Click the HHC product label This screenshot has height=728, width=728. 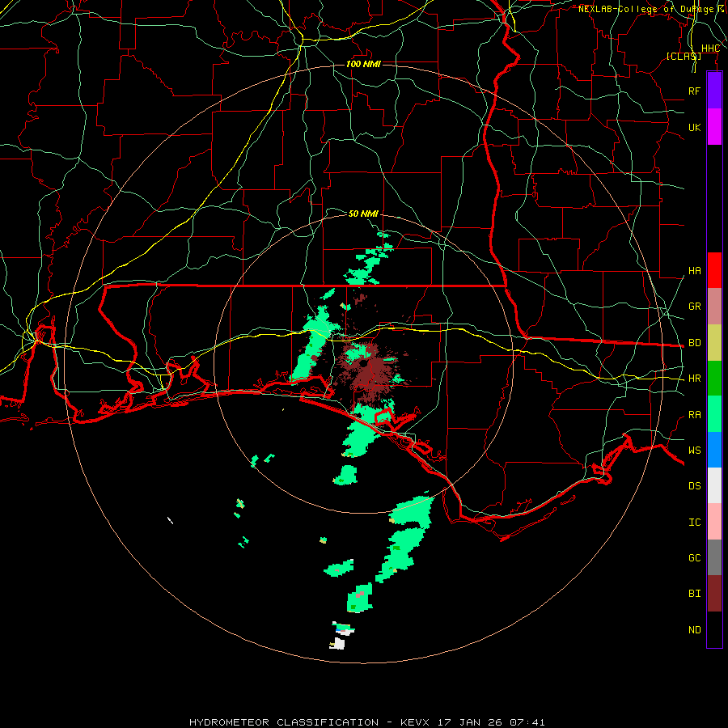coord(710,49)
